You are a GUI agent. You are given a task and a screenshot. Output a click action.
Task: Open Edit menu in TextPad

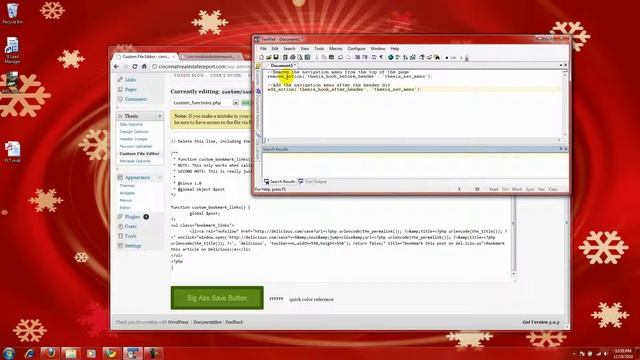(x=275, y=49)
